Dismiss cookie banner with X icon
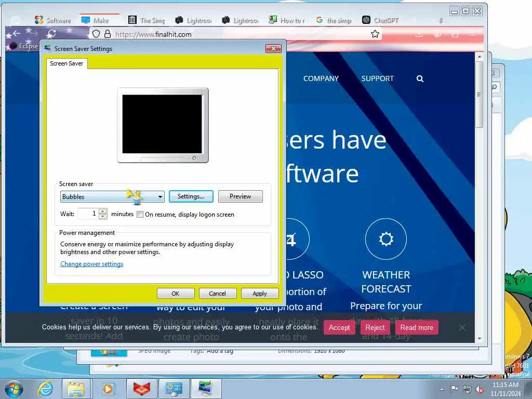The image size is (532, 399). point(462,328)
